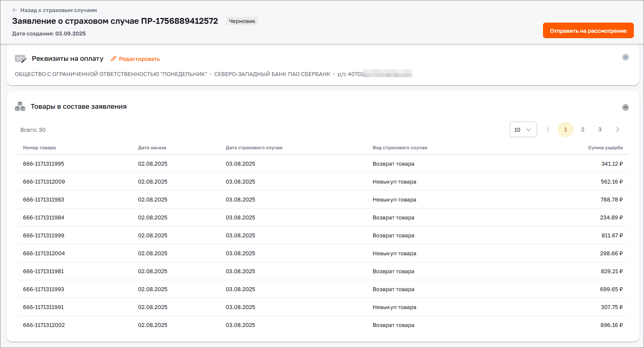
Task: Click the Сумма ущерба column header
Action: (605, 148)
